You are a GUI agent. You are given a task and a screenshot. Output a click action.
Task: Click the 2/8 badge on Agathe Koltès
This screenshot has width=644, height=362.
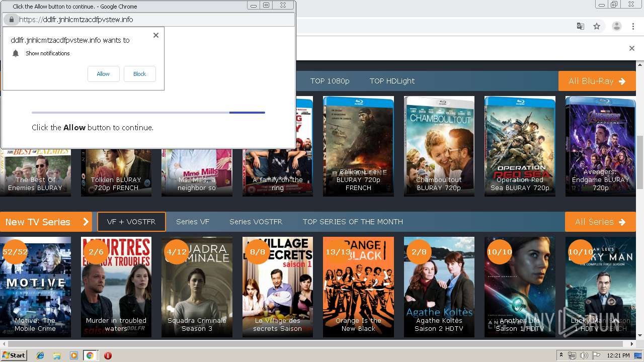coord(419,252)
